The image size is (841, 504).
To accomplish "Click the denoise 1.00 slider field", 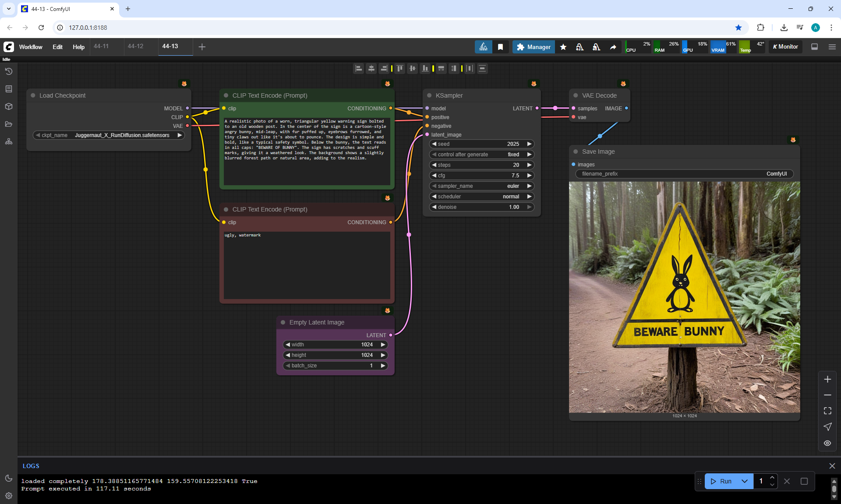I will [481, 207].
